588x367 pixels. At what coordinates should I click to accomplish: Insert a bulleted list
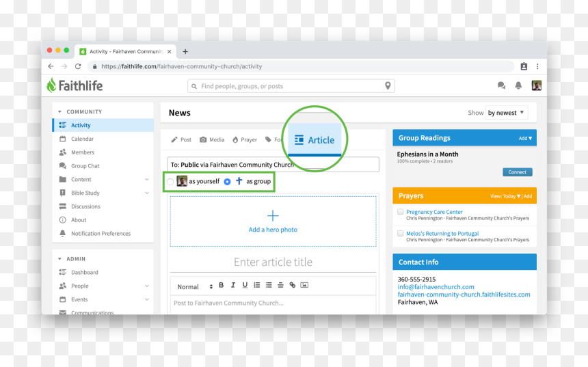point(269,285)
